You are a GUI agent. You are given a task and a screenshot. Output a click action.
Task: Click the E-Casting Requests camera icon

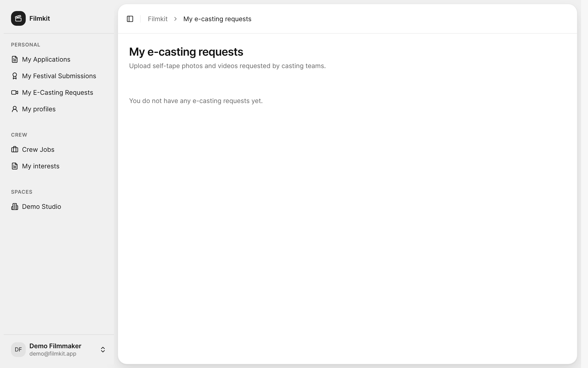[14, 92]
